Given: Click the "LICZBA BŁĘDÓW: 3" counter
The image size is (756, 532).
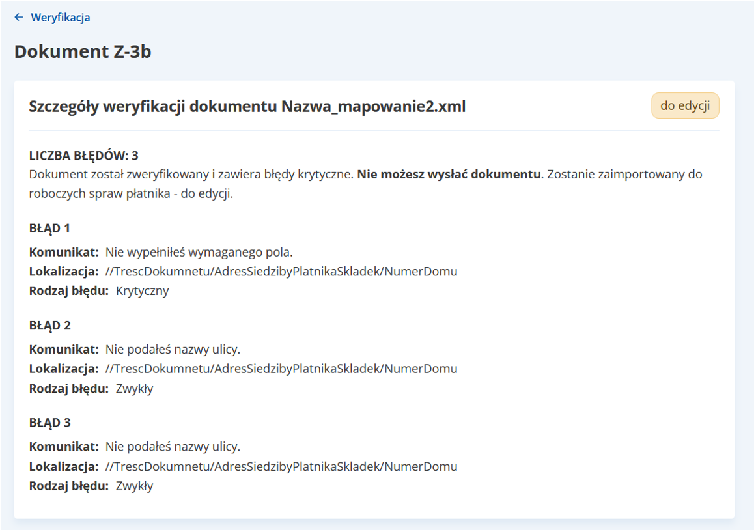Looking at the screenshot, I should pos(83,156).
